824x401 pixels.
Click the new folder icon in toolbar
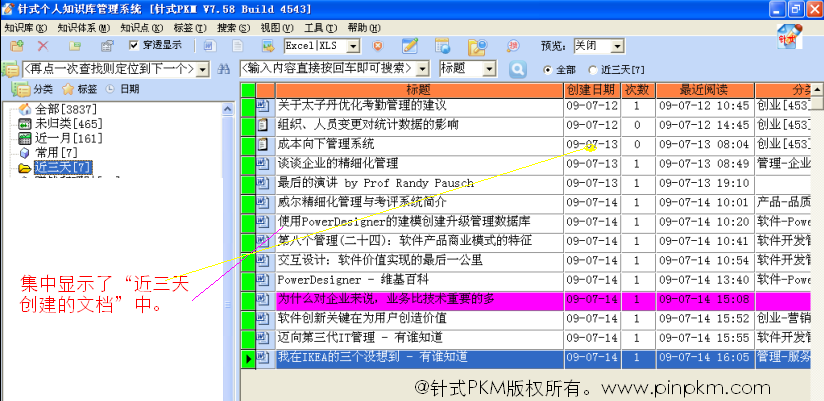17,46
